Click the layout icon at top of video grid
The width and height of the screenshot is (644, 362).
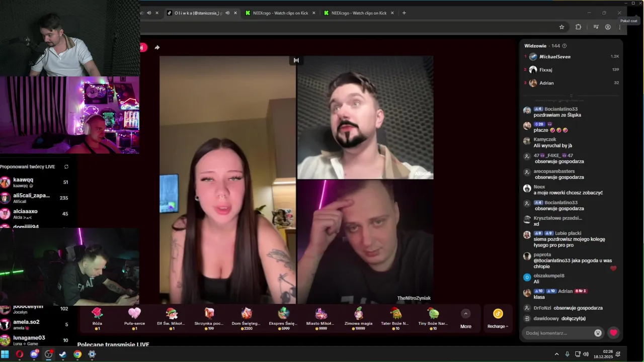click(296, 60)
